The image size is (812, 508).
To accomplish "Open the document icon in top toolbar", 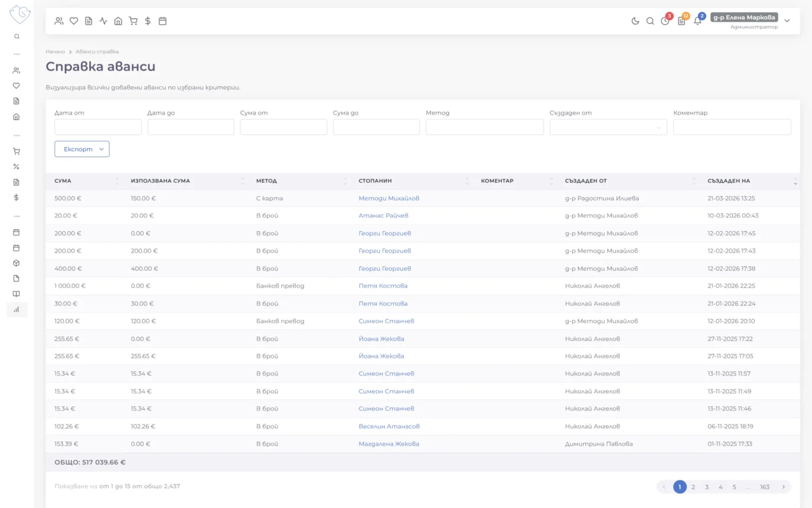I will pos(89,21).
